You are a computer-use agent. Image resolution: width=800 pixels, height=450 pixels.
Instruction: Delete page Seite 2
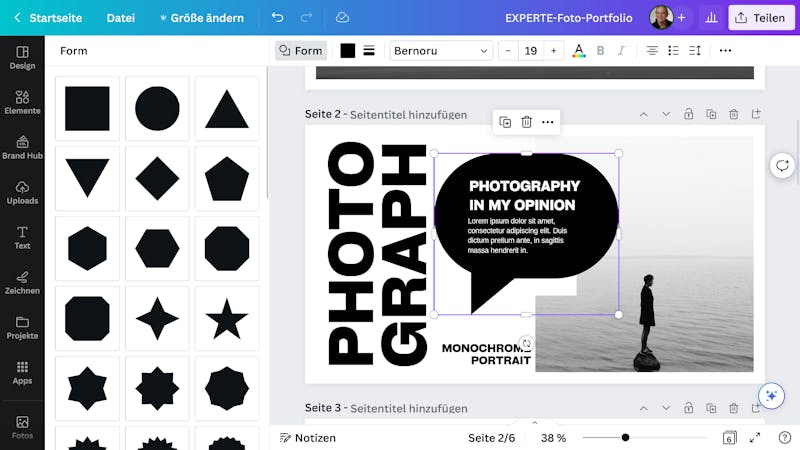(734, 114)
